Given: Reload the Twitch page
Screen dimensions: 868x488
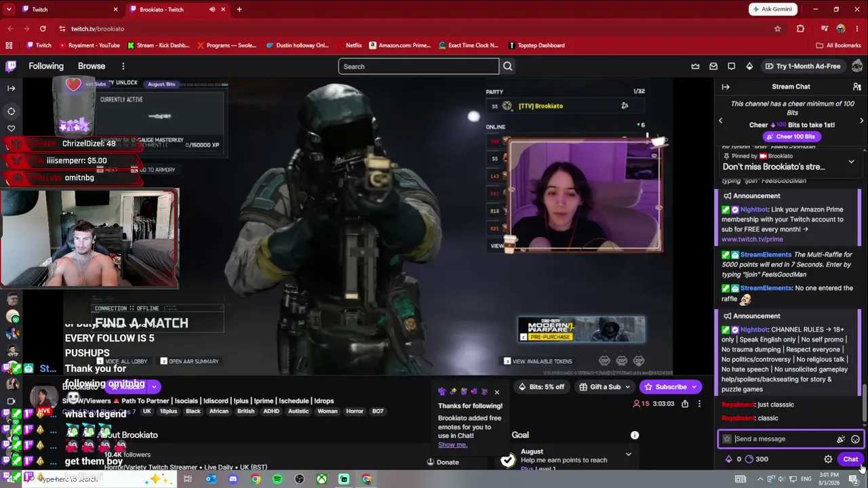Looking at the screenshot, I should coord(43,28).
